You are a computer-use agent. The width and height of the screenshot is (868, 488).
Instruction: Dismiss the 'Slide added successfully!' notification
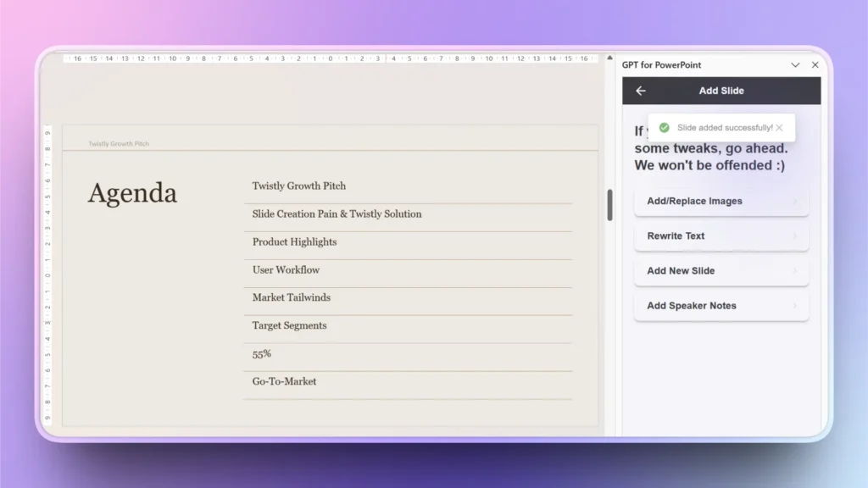tap(780, 128)
